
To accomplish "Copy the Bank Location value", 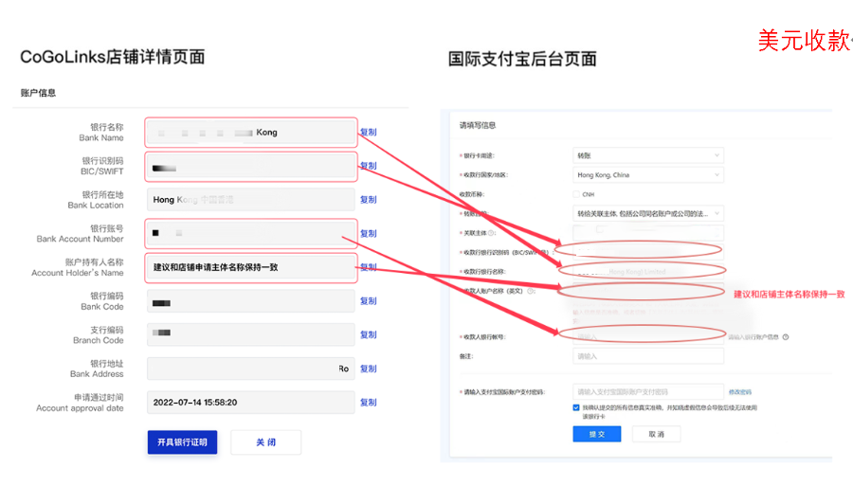I will click(x=368, y=200).
